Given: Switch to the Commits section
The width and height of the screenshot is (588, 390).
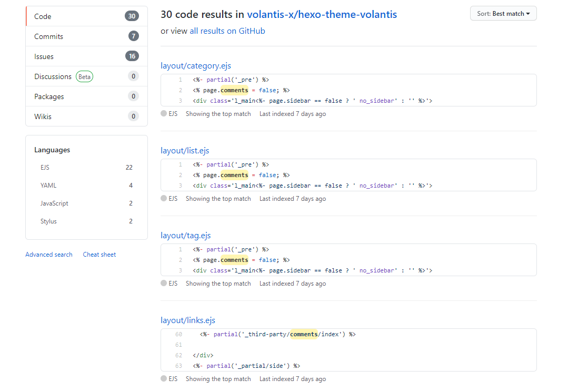Looking at the screenshot, I should tap(48, 36).
